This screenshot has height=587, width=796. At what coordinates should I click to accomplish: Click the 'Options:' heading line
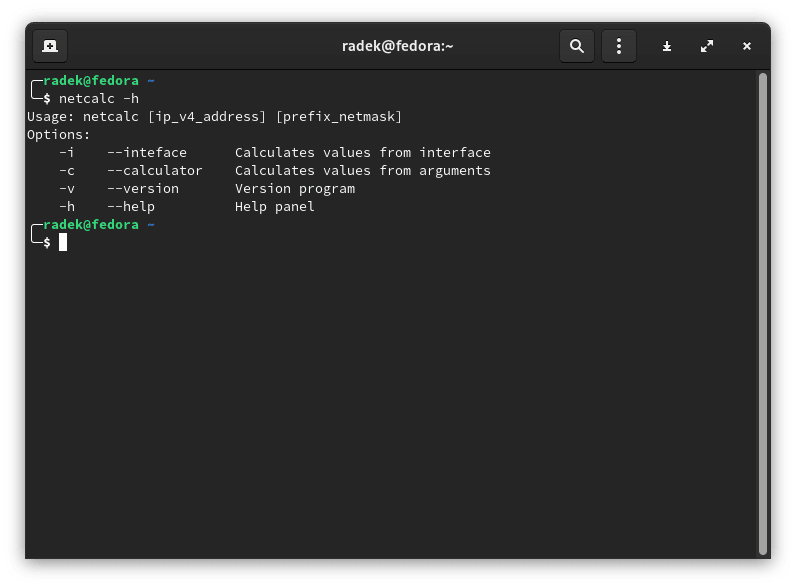point(58,135)
